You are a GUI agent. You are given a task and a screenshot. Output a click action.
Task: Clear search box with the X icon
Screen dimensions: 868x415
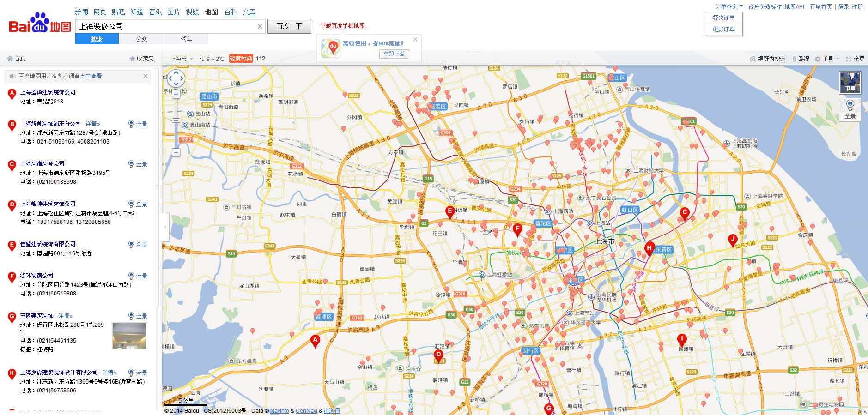pos(260,26)
